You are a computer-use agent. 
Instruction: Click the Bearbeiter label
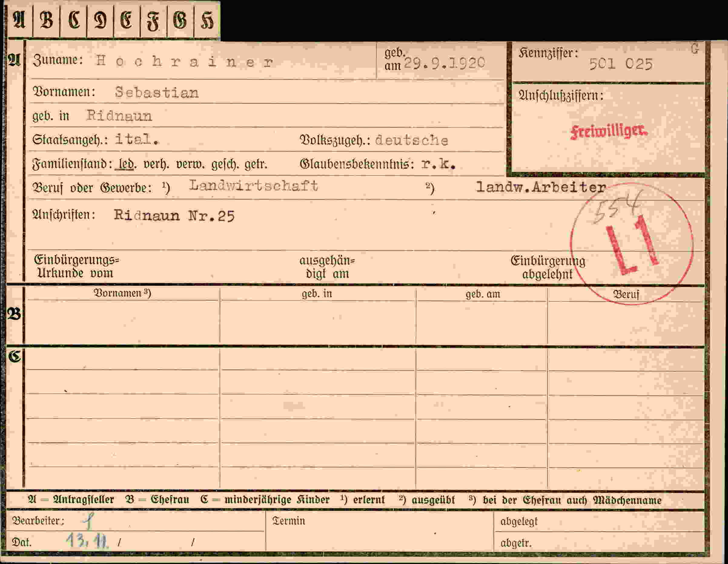tap(38, 521)
